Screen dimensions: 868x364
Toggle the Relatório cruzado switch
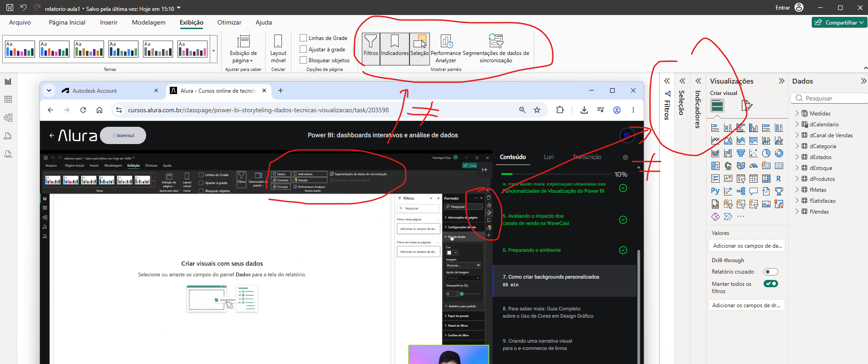(x=771, y=272)
